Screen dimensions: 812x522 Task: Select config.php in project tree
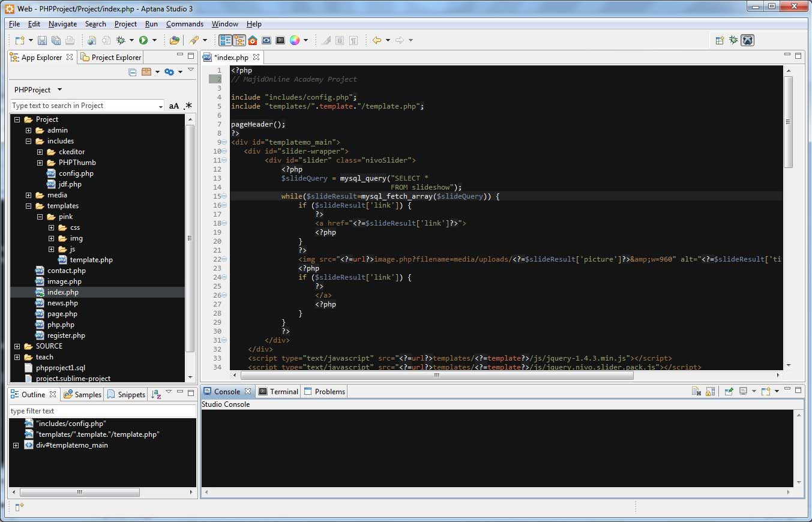pyautogui.click(x=76, y=173)
